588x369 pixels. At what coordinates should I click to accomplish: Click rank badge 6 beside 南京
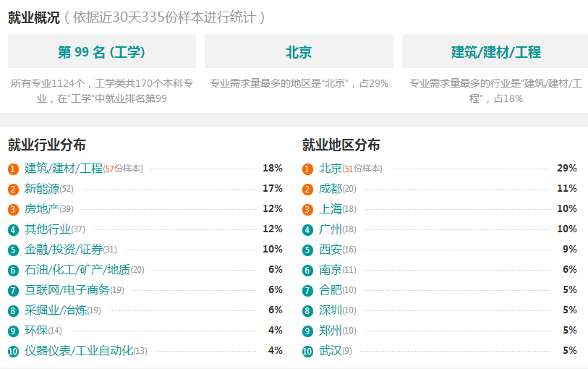(307, 271)
